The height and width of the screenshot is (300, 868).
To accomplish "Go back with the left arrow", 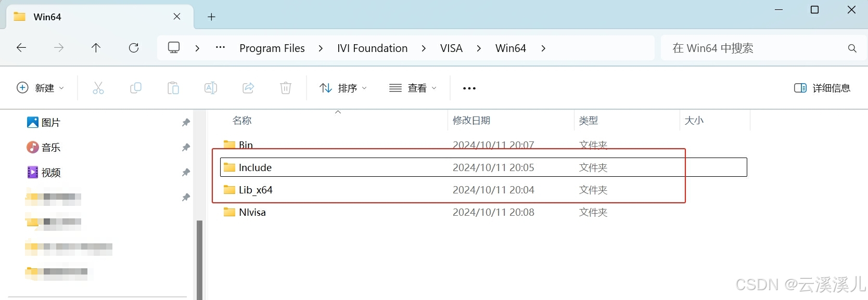I will [21, 48].
